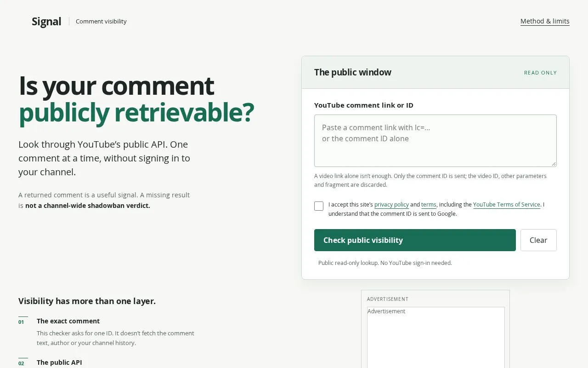Screen dimensions: 588x368
Task: Click the Clear button
Action: coord(538,240)
